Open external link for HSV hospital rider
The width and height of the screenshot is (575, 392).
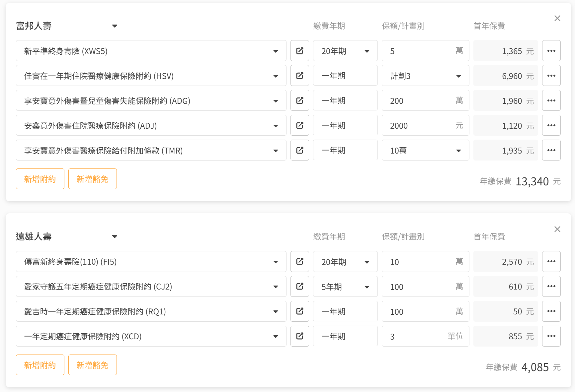point(299,76)
